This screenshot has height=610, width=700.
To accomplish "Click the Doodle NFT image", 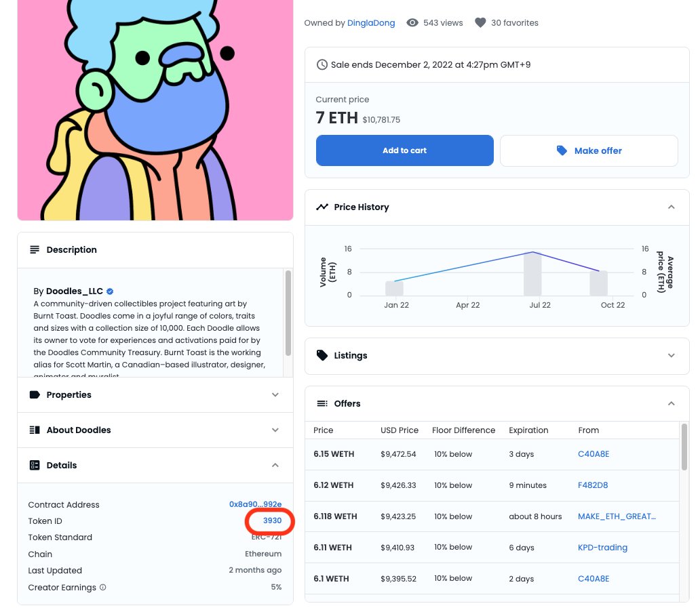I will coord(155,110).
